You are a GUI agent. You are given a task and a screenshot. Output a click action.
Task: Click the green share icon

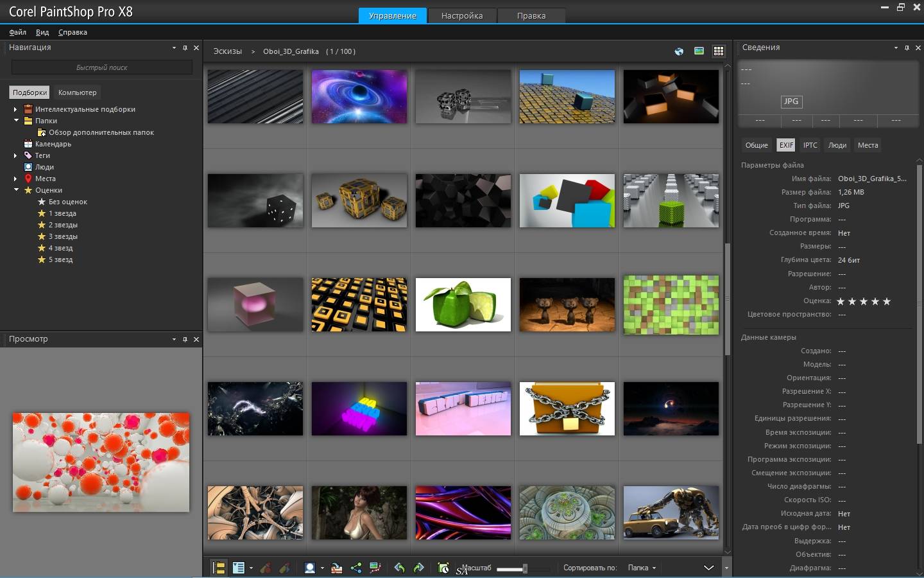pyautogui.click(x=356, y=568)
